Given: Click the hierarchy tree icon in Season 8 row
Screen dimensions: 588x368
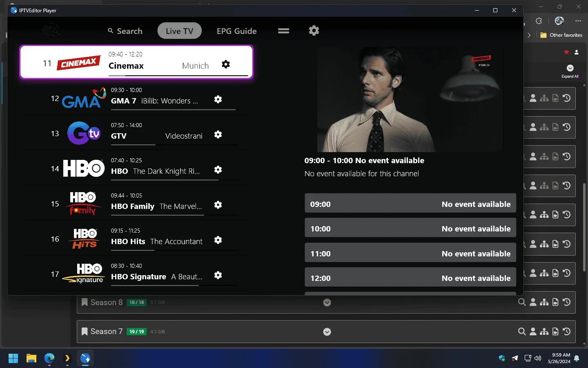Looking at the screenshot, I should [x=544, y=302].
